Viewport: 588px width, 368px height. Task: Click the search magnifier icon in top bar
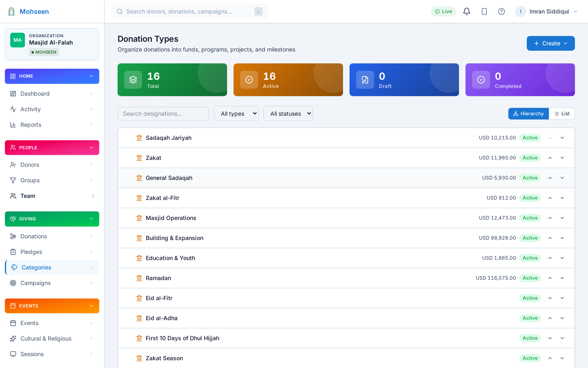tap(120, 11)
